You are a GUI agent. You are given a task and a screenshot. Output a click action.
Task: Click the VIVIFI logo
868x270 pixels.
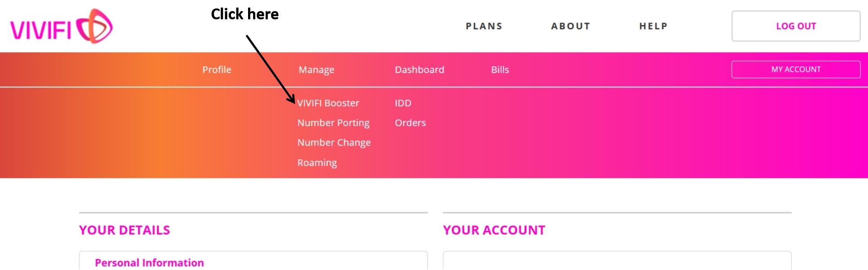[61, 27]
